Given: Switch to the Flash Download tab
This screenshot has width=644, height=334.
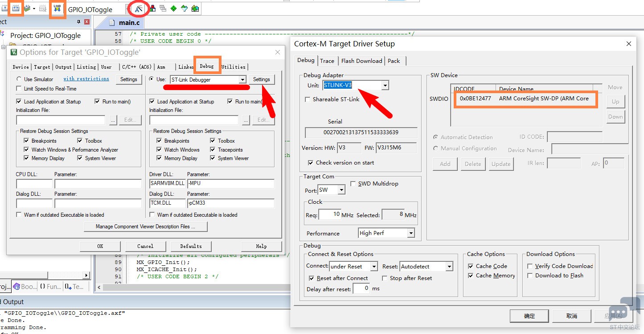Looking at the screenshot, I should coord(361,61).
